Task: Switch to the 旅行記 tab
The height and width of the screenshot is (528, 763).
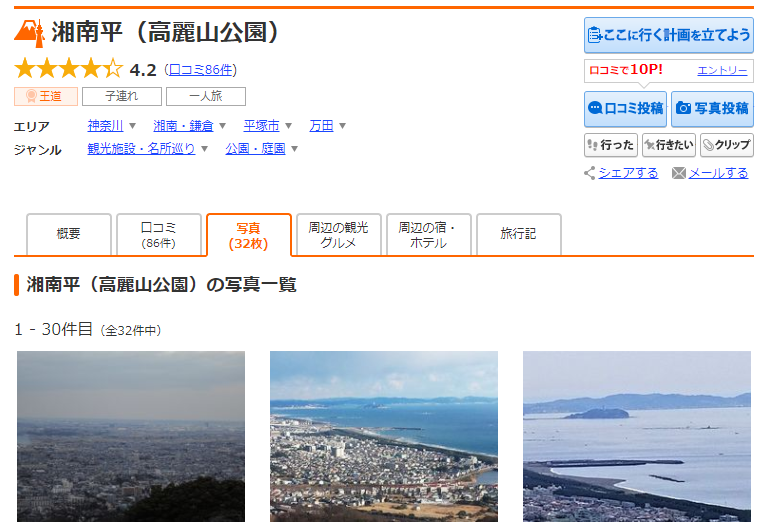Action: 519,234
